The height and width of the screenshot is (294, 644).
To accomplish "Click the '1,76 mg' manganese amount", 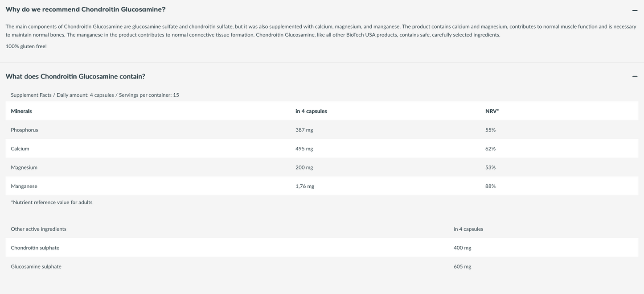I will pyautogui.click(x=305, y=186).
